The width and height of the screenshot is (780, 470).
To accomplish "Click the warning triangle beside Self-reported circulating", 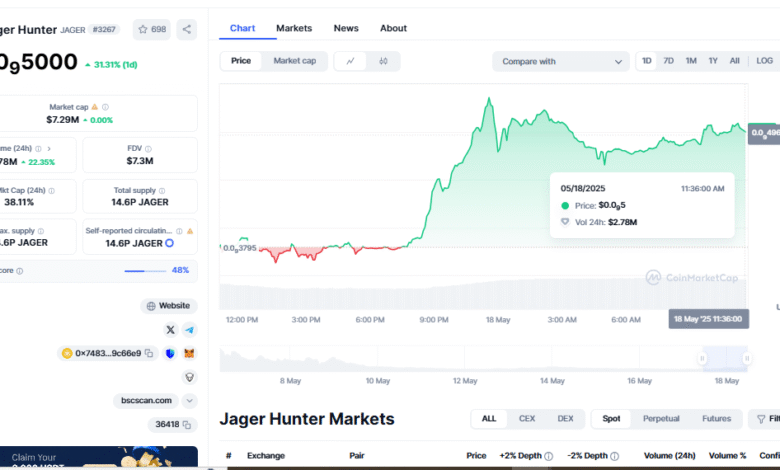I will (190, 231).
